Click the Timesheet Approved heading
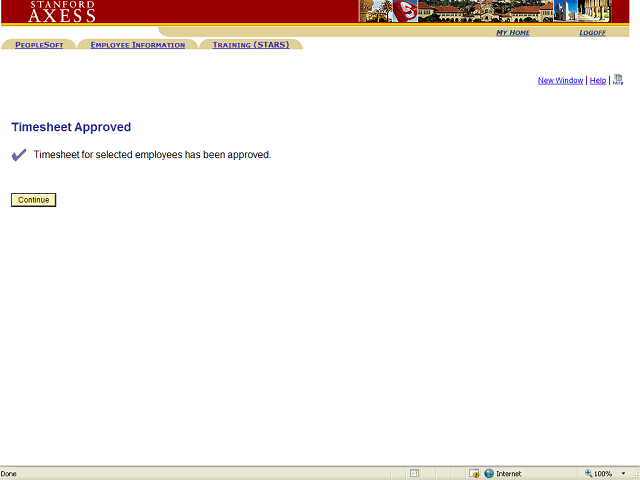The width and height of the screenshot is (640, 480). point(71,127)
